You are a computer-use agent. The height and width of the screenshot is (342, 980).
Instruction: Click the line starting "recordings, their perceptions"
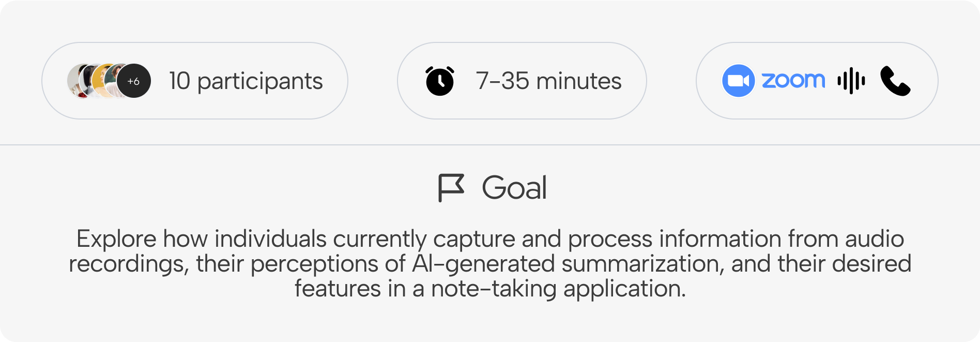click(x=490, y=264)
